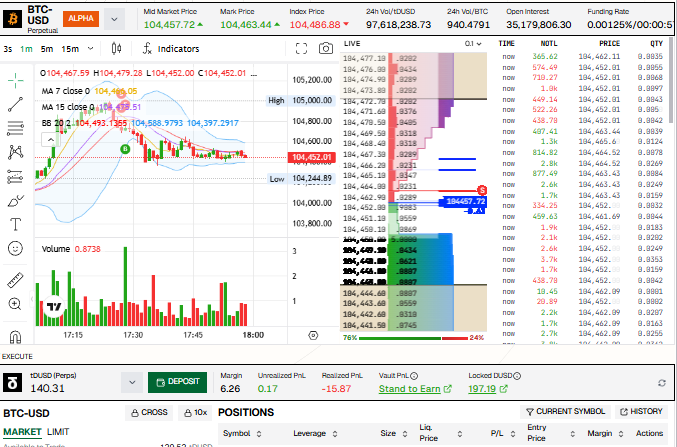The image size is (677, 447).
Task: Click the tDUSD token logo
Action: coord(13,383)
